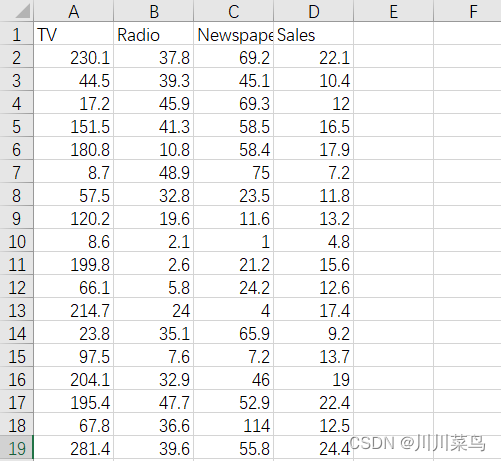
Task: Select Newspaper cell with value 114
Action: pyautogui.click(x=234, y=425)
